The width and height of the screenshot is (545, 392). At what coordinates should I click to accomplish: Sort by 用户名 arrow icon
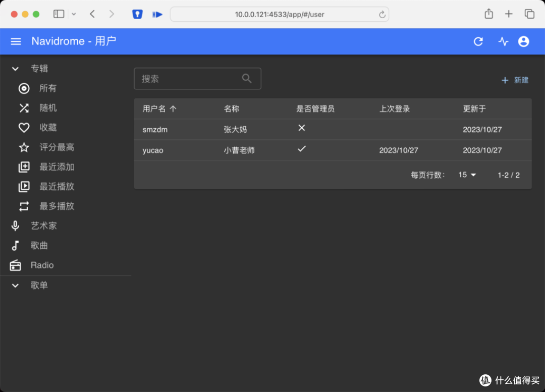pyautogui.click(x=173, y=109)
